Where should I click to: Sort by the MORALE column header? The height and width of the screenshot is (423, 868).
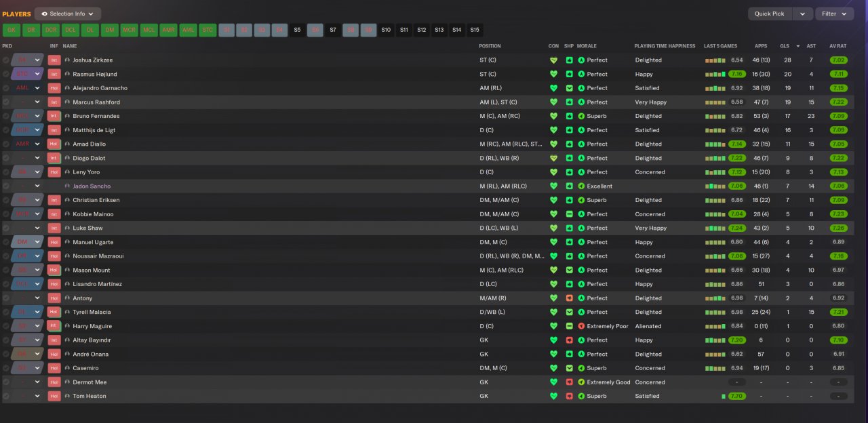(587, 46)
